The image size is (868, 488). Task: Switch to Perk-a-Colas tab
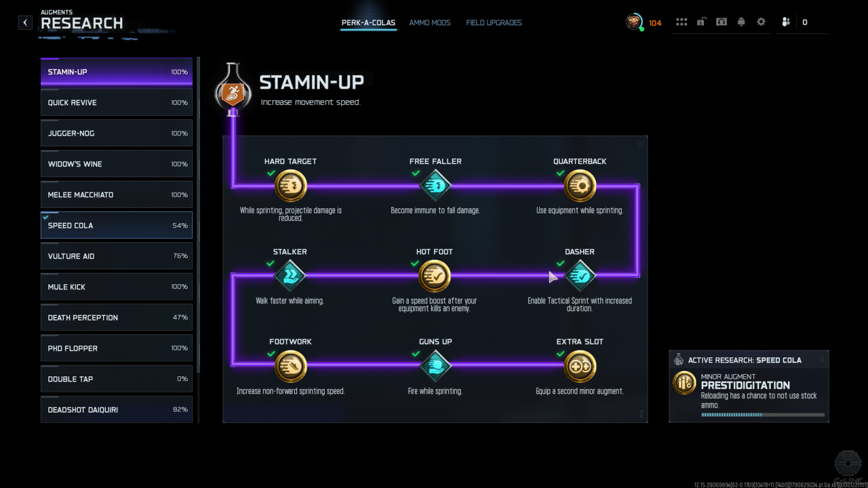pyautogui.click(x=368, y=23)
